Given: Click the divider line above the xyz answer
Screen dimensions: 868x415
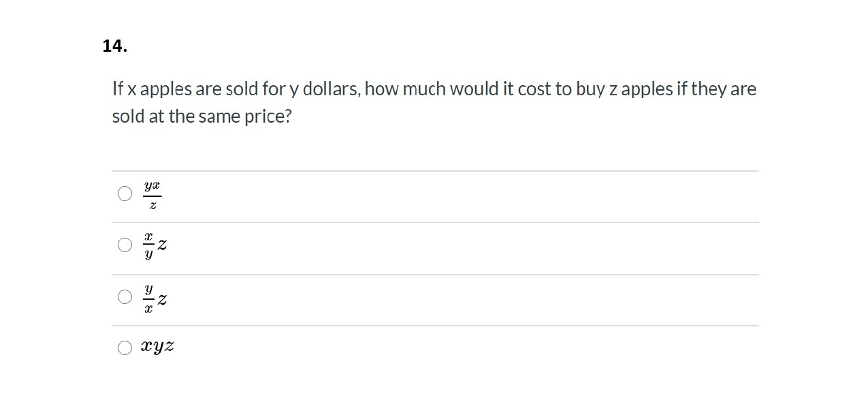Looking at the screenshot, I should [435, 326].
